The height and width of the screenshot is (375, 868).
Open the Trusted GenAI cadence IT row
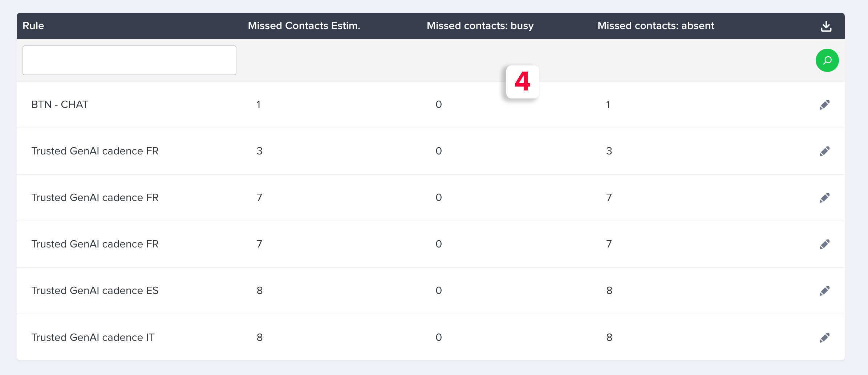coord(430,337)
